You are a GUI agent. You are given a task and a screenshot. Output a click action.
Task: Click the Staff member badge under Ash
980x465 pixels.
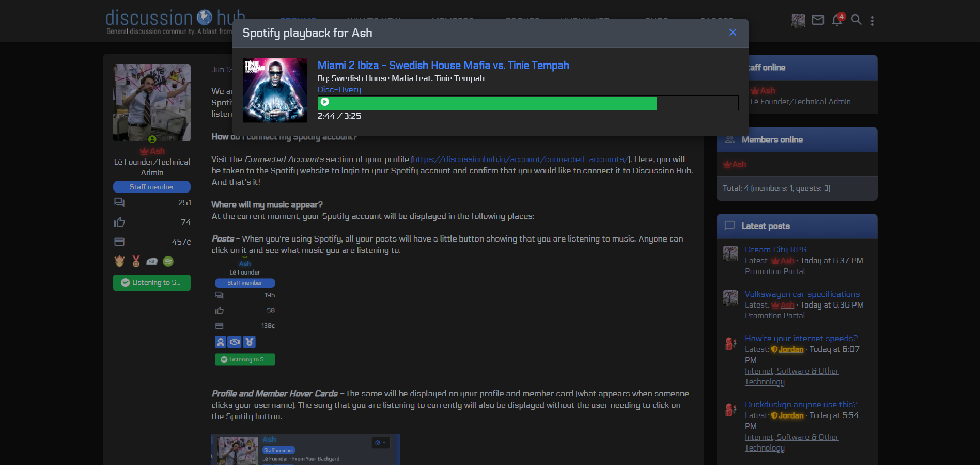click(152, 187)
